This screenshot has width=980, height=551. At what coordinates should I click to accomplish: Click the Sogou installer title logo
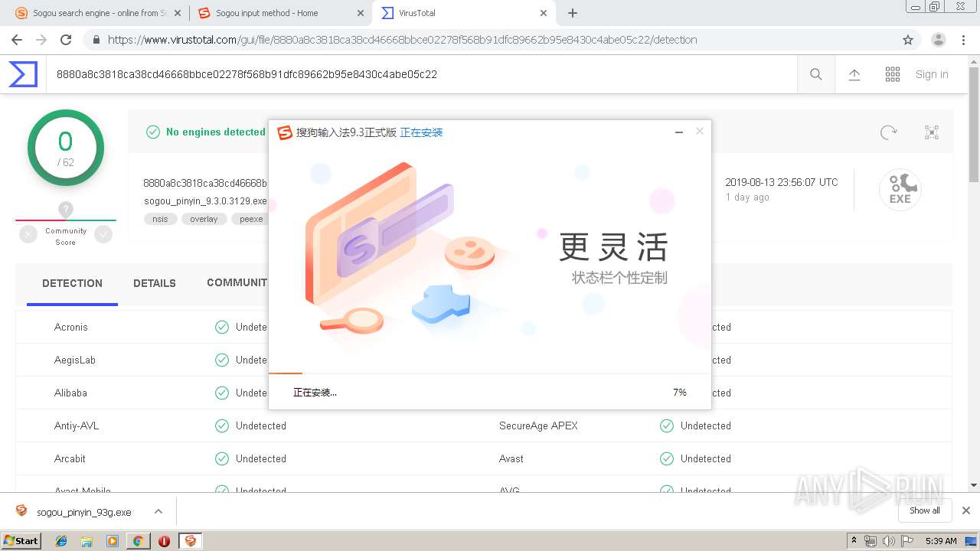[285, 132]
